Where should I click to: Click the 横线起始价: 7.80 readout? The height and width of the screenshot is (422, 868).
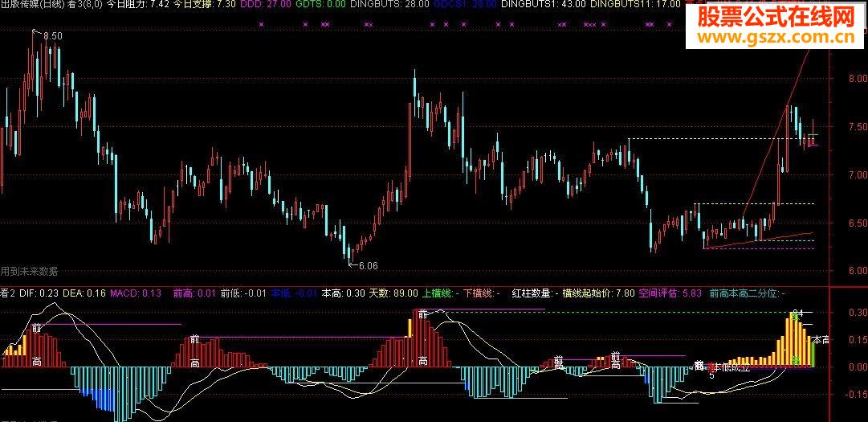click(598, 293)
